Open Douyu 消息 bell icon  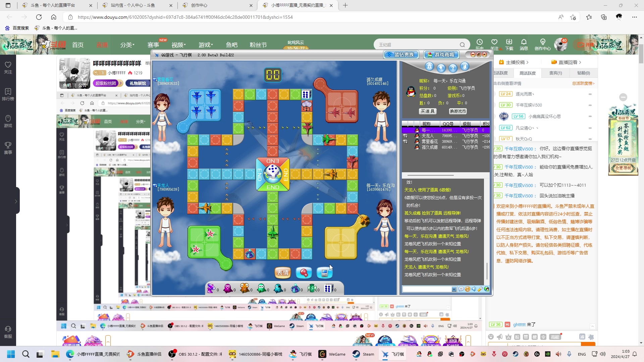(524, 44)
